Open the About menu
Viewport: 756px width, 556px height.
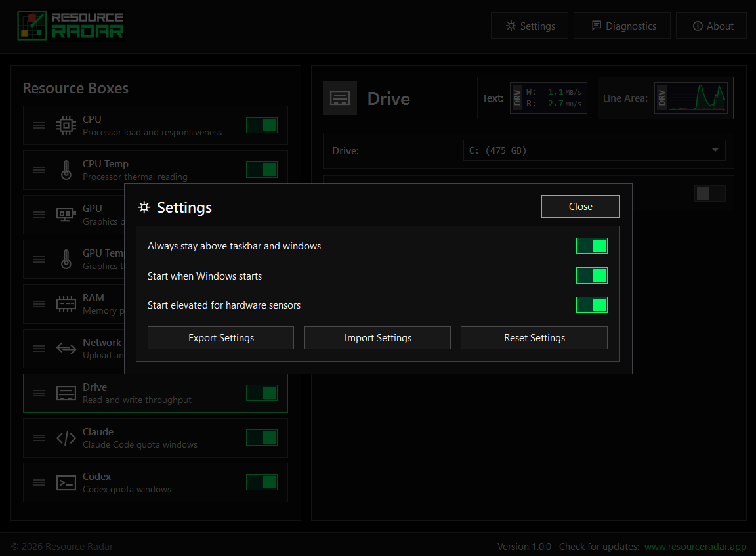(x=711, y=26)
